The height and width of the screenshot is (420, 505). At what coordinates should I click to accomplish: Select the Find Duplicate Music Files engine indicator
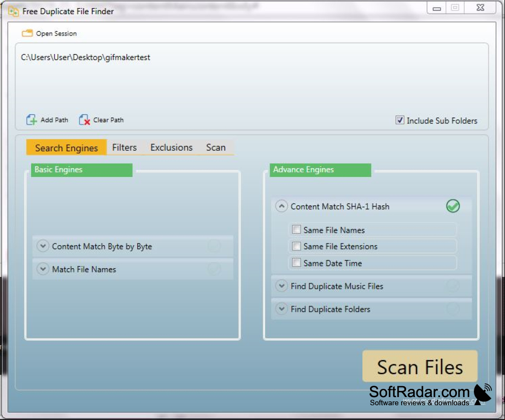coord(453,286)
